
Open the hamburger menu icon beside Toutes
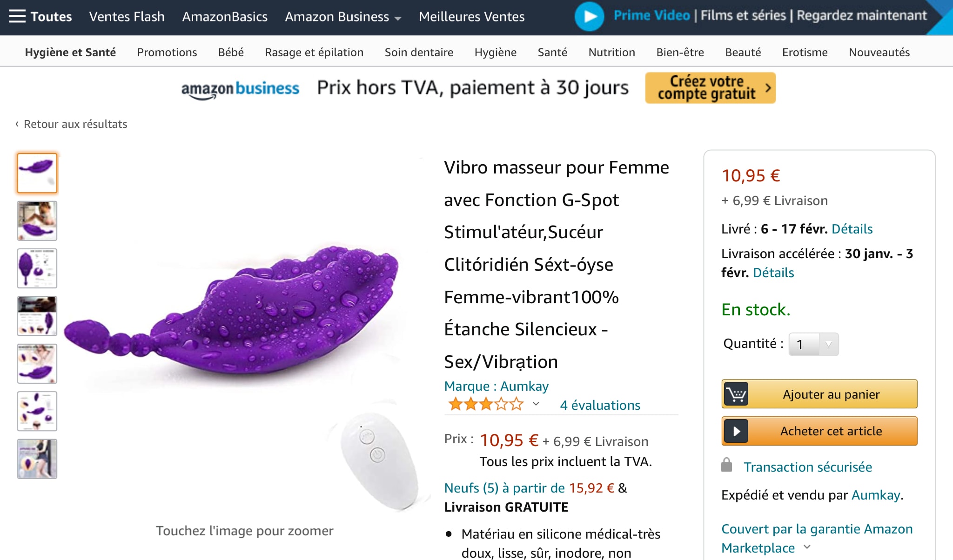[17, 16]
